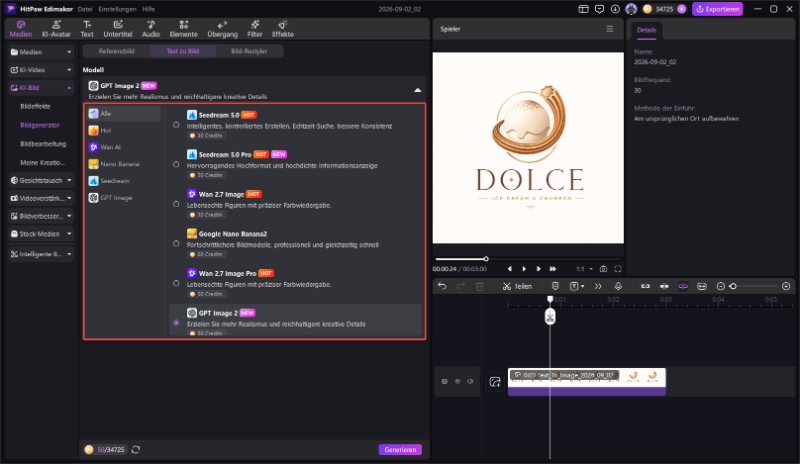
Task: Open the KI-Avatar panel
Action: [56, 29]
